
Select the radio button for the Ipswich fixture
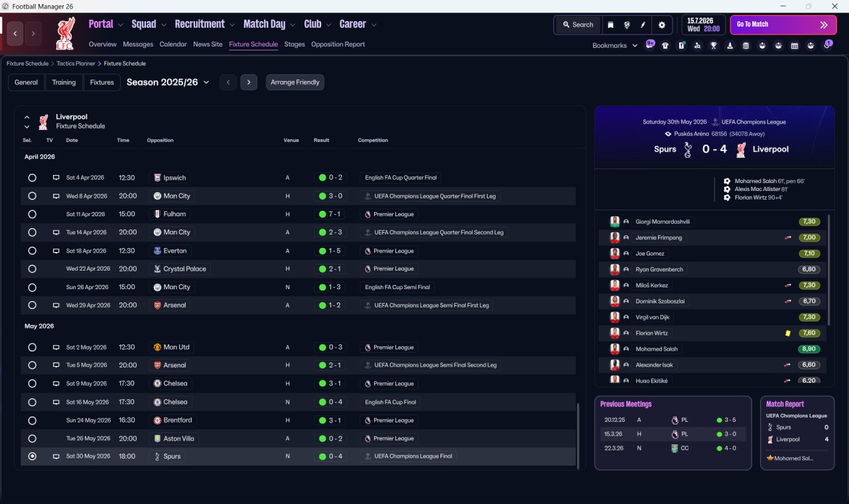pos(32,178)
